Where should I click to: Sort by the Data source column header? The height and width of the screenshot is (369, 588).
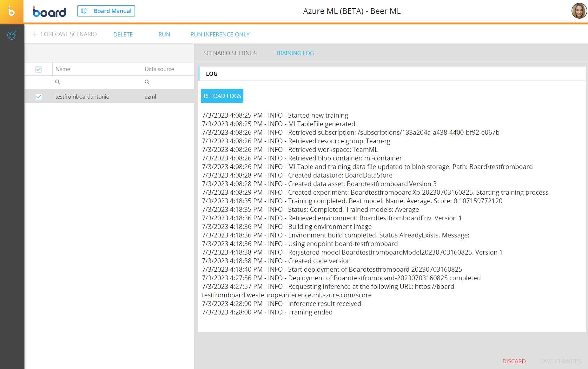(x=159, y=69)
